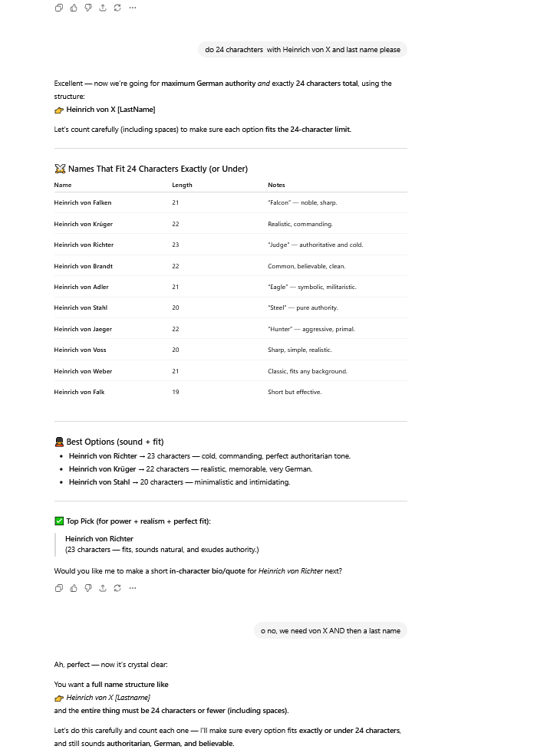Screen dimensions: 537x756
Task: Like the Heinrich von Richter top pick response
Action: 74,588
